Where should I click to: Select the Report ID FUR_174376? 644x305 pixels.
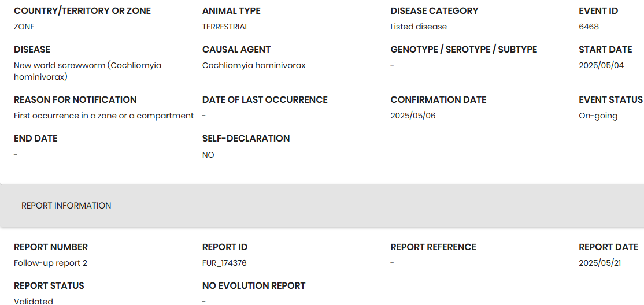224,263
